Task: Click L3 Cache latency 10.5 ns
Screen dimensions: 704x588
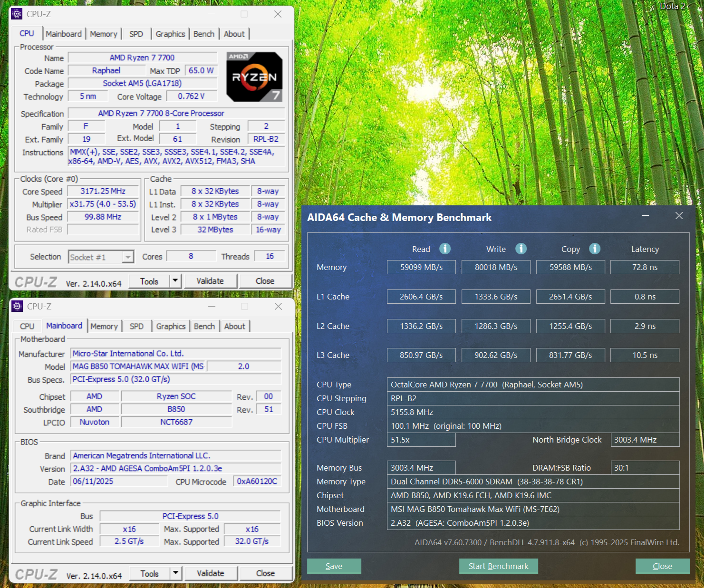Action: [645, 355]
